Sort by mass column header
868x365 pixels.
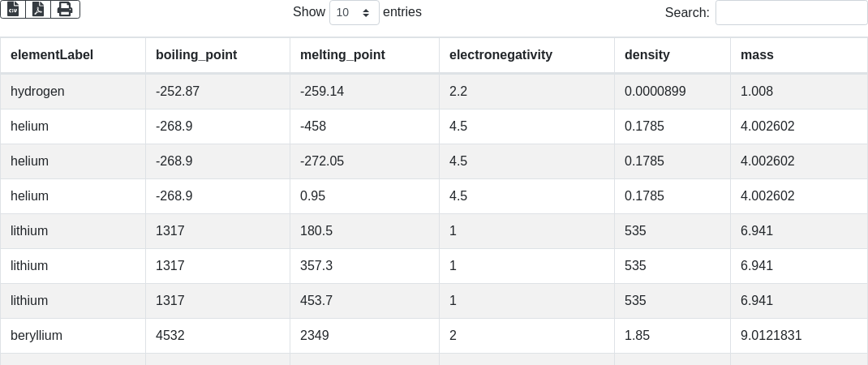tap(757, 55)
